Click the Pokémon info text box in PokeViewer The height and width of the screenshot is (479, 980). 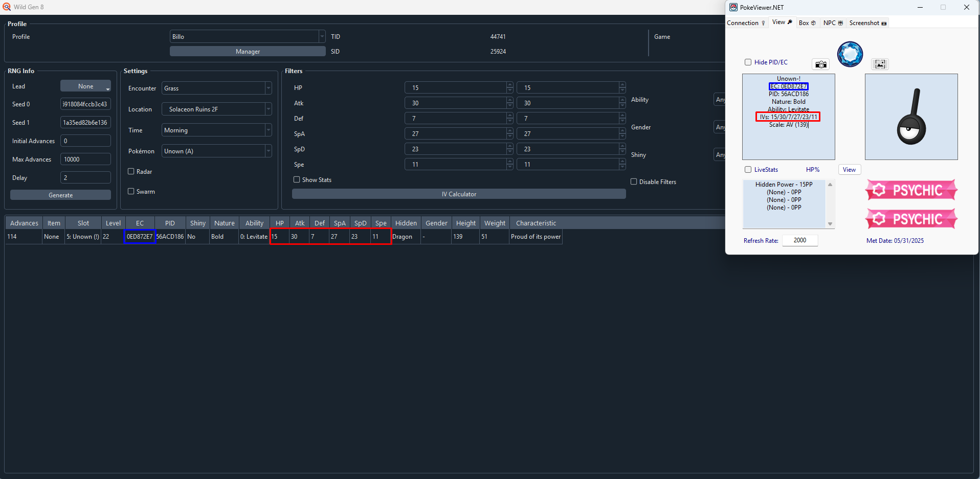tap(788, 117)
